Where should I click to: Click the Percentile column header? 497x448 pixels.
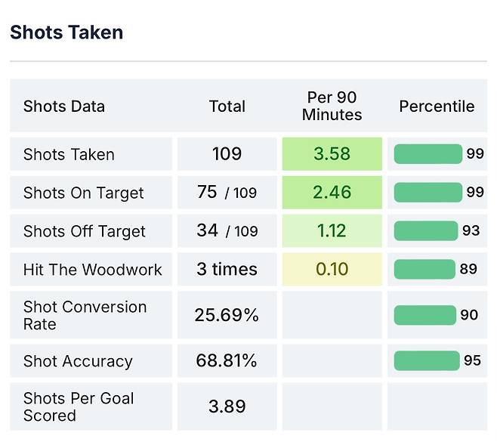(x=437, y=107)
